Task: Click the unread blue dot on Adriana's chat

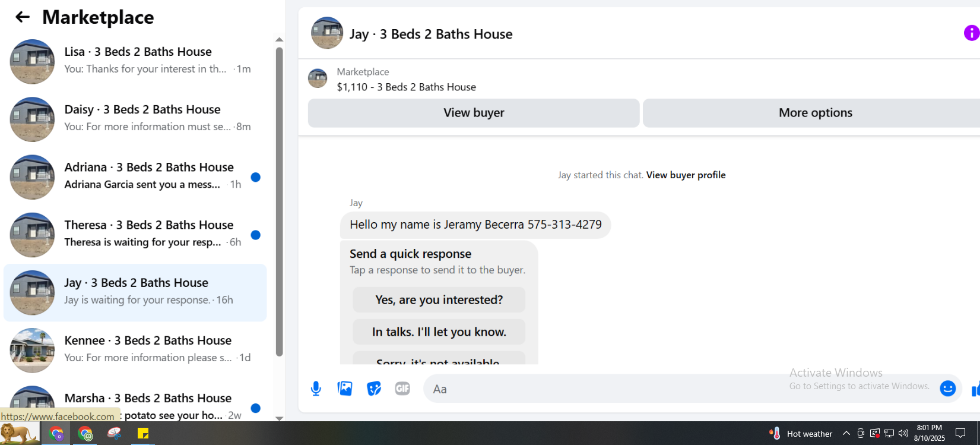Action: 256,177
